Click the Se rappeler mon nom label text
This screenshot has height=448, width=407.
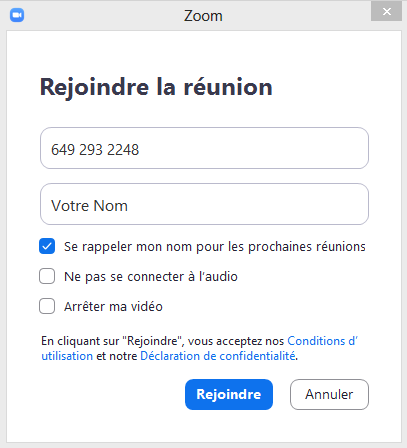tap(215, 247)
